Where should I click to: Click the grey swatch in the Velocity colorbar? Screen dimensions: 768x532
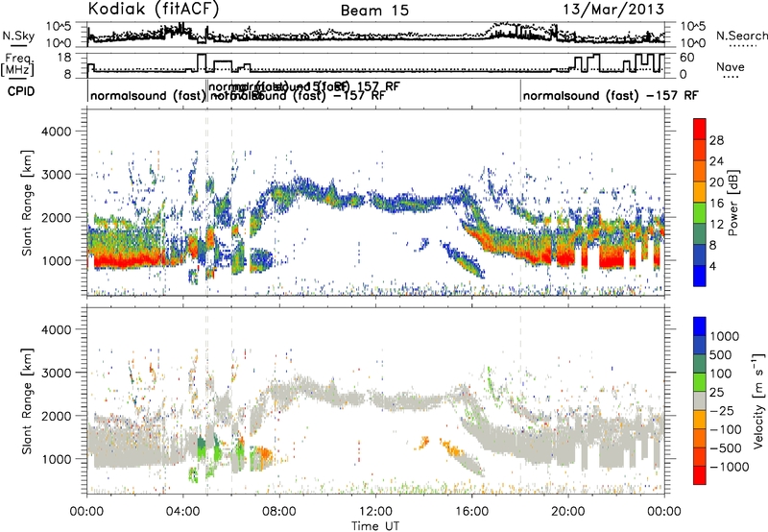pos(700,400)
